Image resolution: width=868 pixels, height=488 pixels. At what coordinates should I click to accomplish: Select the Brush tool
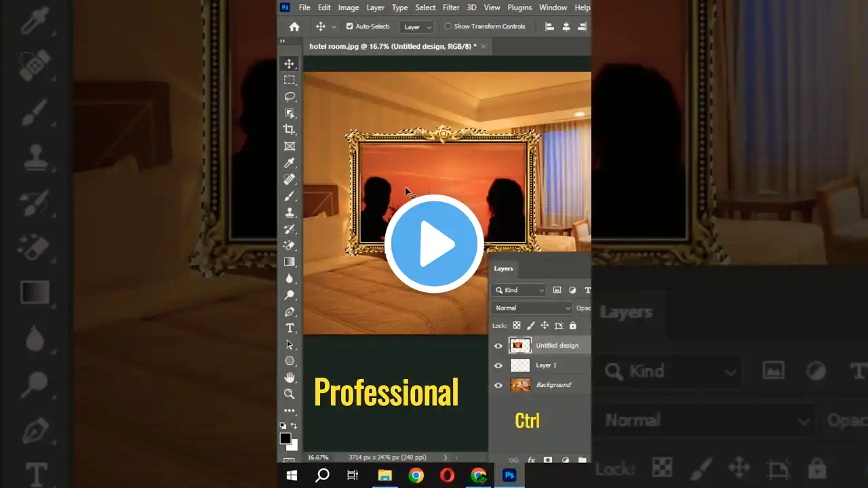click(290, 196)
